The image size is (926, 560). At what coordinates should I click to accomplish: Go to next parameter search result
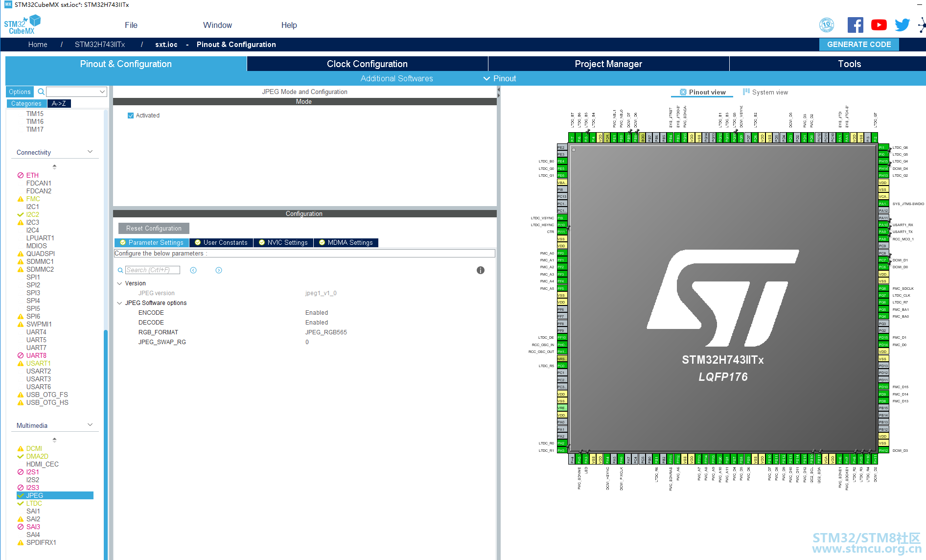[x=219, y=270]
